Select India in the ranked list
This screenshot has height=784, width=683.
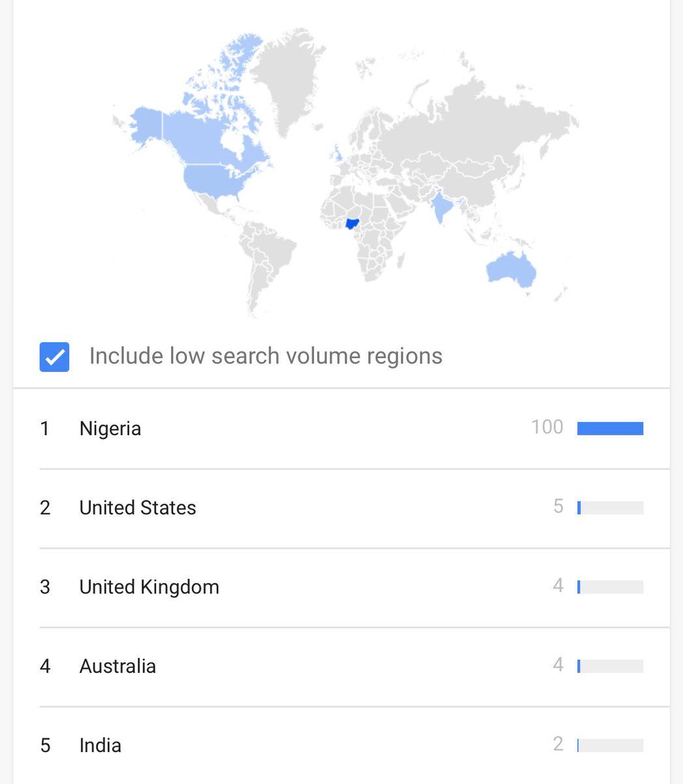(100, 745)
